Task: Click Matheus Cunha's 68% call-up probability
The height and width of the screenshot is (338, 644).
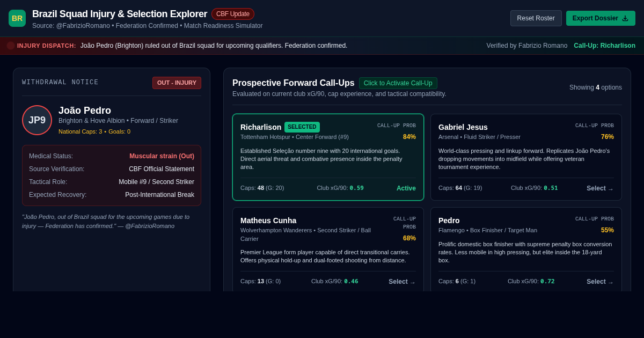Action: [x=409, y=238]
